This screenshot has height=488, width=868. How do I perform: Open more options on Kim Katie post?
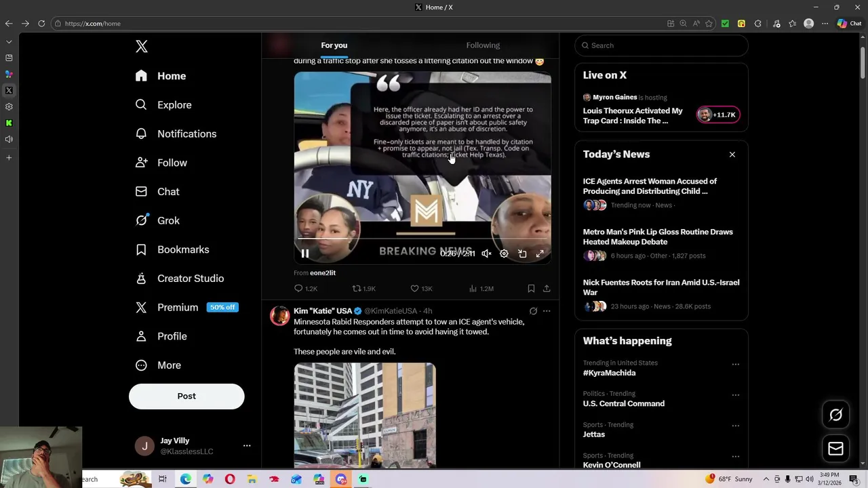click(x=547, y=311)
